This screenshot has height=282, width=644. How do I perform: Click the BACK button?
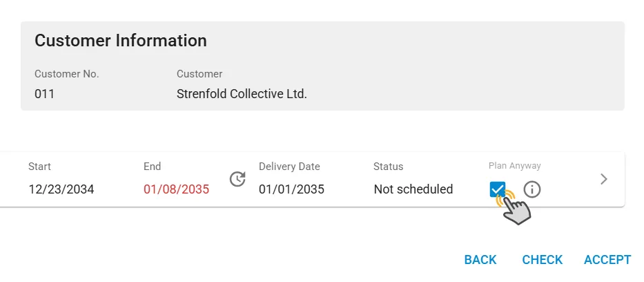tap(480, 260)
